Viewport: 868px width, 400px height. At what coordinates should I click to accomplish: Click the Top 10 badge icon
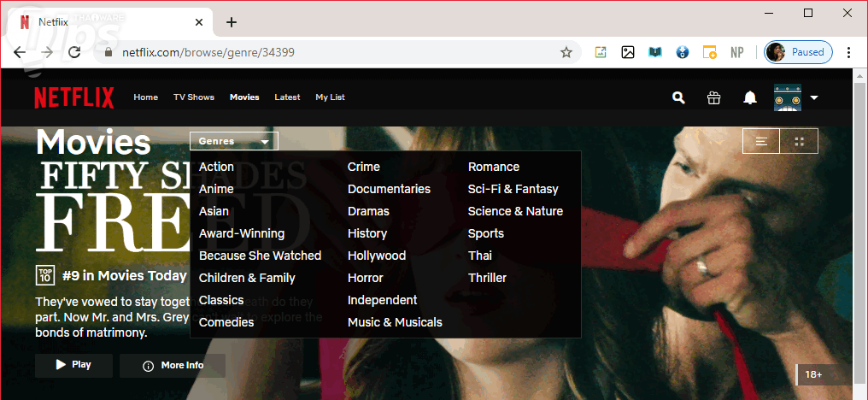pyautogui.click(x=44, y=275)
